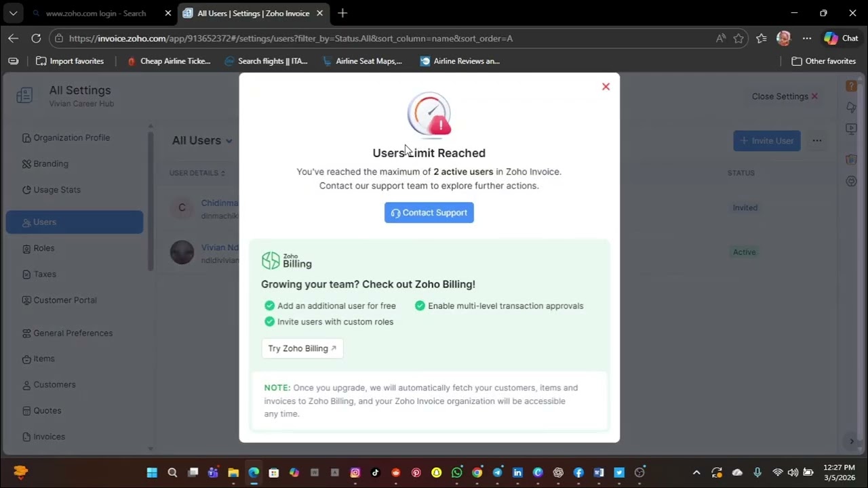
Task: Open the Other favorites folder
Action: (823, 61)
